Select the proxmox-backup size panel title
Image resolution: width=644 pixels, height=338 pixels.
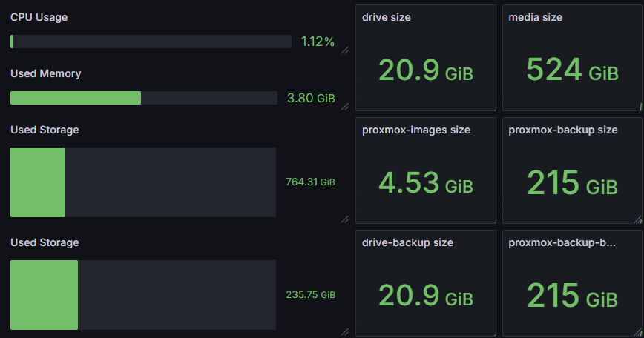click(563, 130)
